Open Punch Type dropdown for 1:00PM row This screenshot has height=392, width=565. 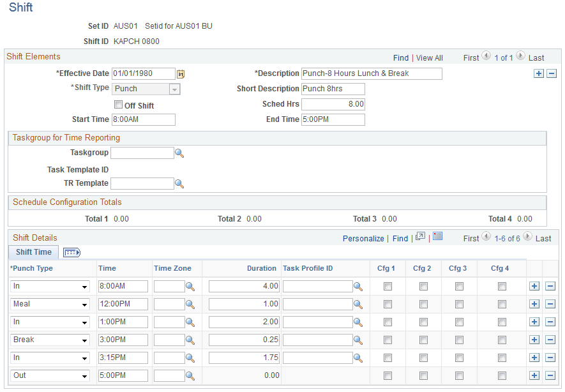[50, 322]
